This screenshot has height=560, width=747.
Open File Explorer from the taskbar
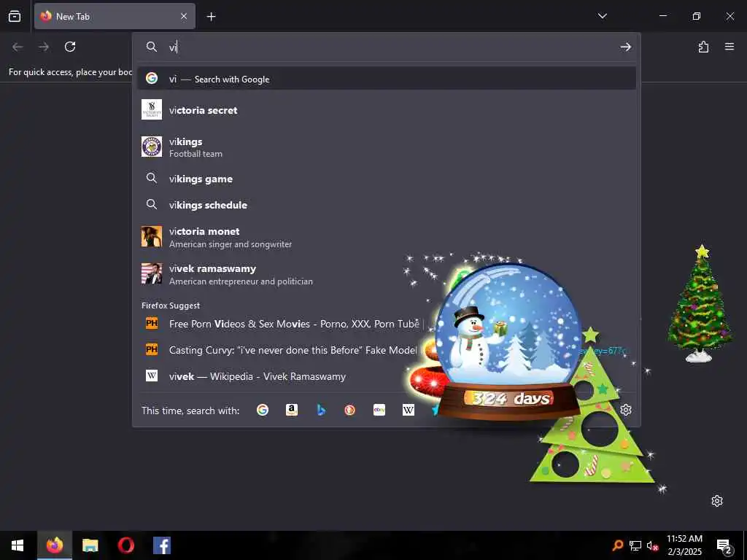point(90,545)
